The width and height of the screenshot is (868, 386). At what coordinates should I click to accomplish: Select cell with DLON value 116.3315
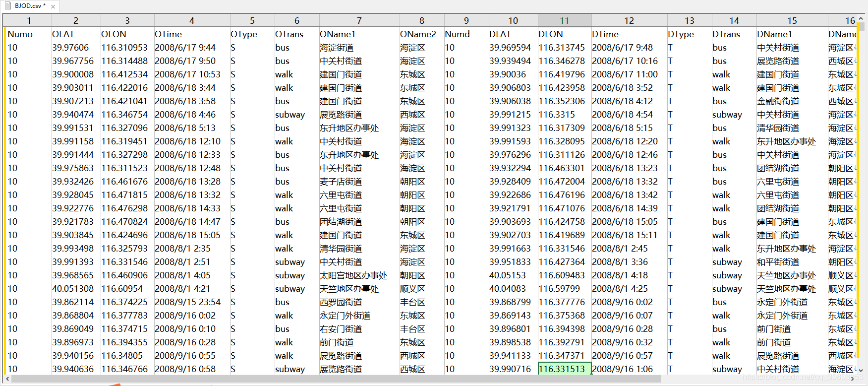coord(565,115)
